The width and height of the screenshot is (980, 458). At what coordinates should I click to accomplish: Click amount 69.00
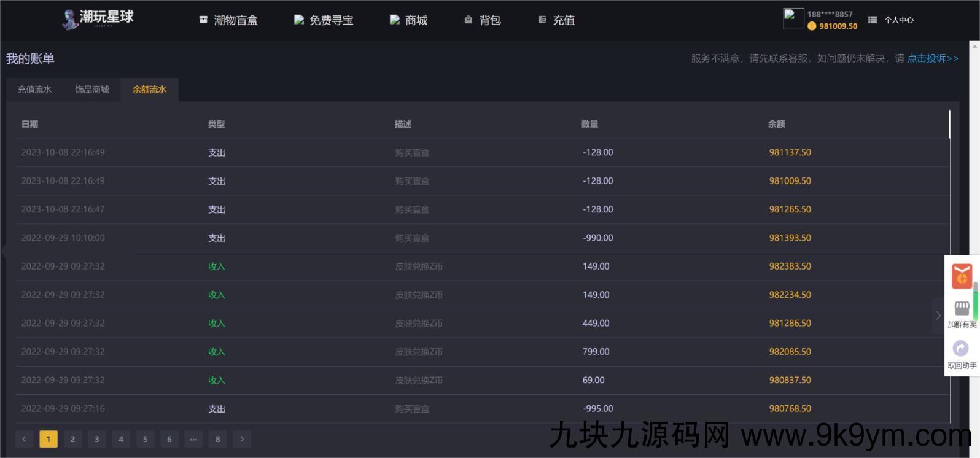(x=594, y=380)
